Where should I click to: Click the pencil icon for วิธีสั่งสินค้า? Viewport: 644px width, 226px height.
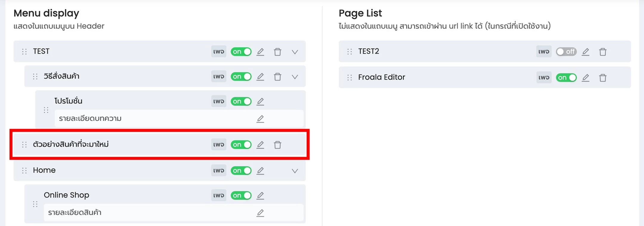point(260,77)
